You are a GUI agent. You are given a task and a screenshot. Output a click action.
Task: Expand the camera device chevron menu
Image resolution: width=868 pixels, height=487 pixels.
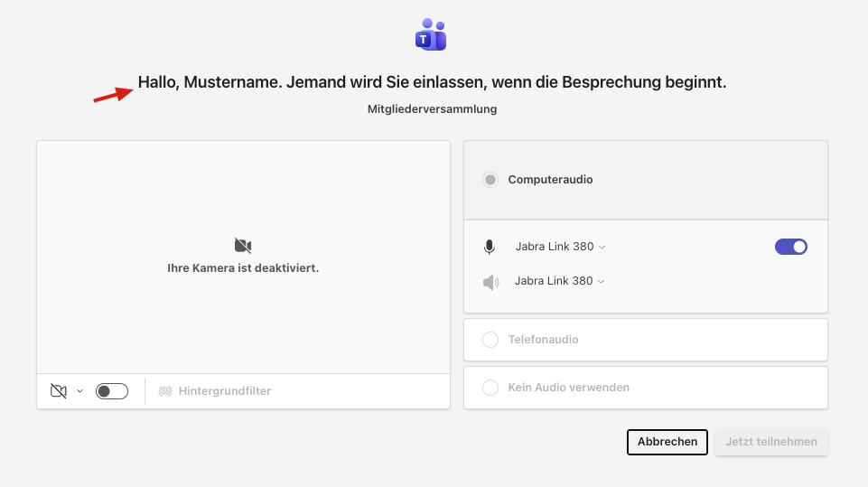click(x=79, y=391)
